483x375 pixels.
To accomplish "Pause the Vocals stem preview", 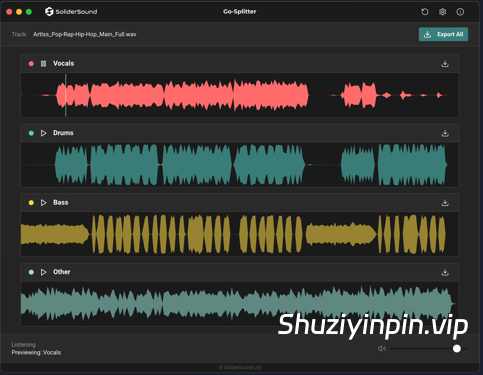I will (x=43, y=64).
